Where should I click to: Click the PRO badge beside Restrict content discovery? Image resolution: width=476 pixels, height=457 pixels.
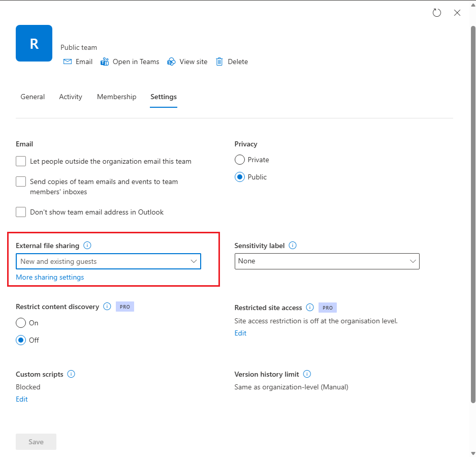point(125,307)
